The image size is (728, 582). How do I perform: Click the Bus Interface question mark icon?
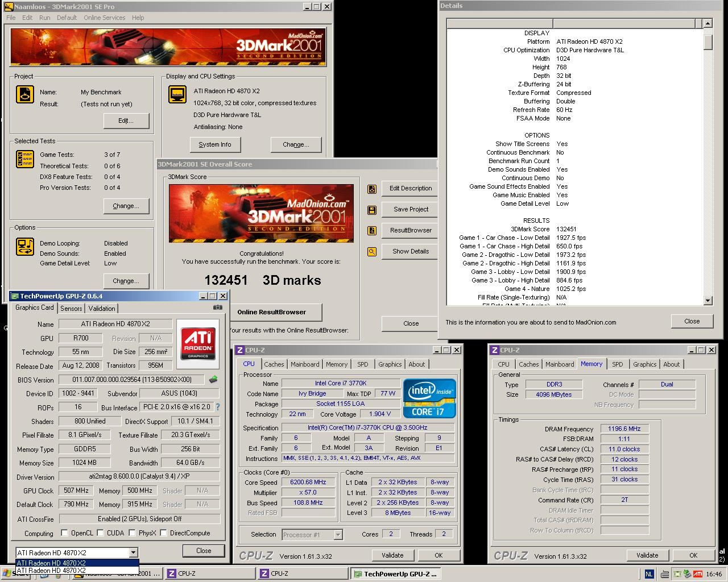(217, 407)
